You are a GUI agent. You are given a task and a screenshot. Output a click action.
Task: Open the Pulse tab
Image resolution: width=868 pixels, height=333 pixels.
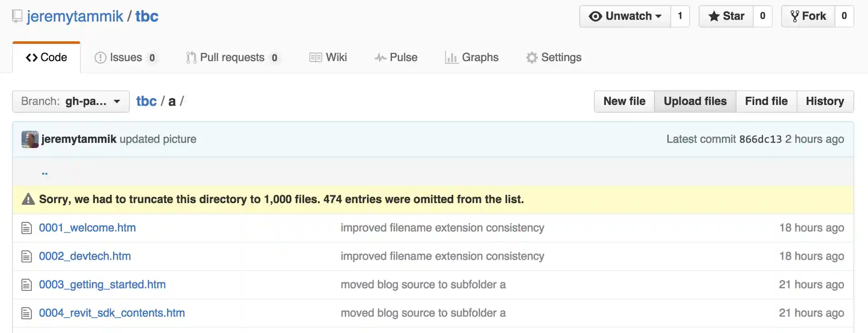pos(396,57)
